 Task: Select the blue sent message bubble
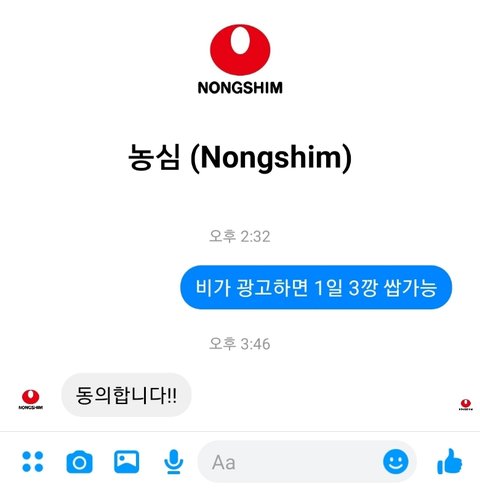pyautogui.click(x=316, y=287)
